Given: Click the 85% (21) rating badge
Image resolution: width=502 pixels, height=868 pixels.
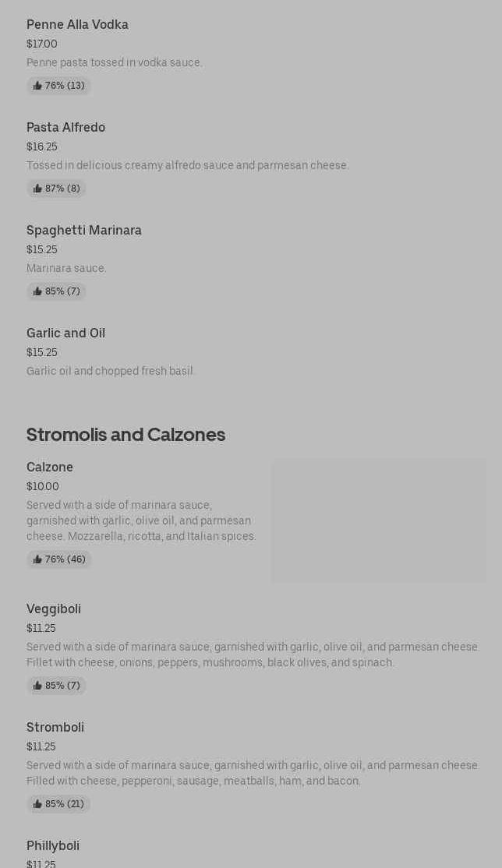Looking at the screenshot, I should pyautogui.click(x=58, y=804).
